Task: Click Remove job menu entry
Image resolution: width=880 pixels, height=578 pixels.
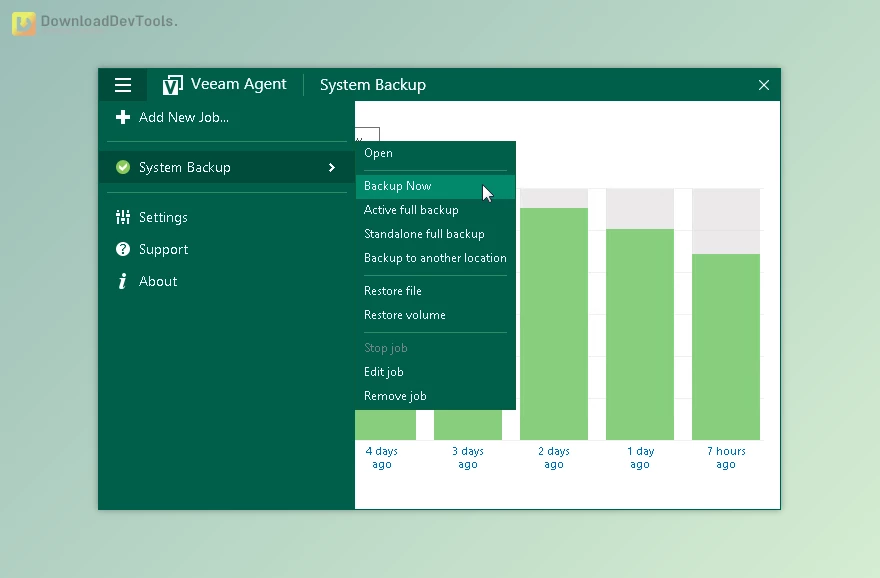Action: pyautogui.click(x=395, y=396)
